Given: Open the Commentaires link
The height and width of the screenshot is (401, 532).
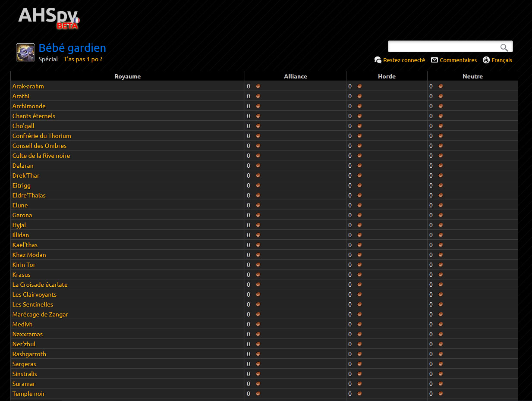Looking at the screenshot, I should coord(458,60).
